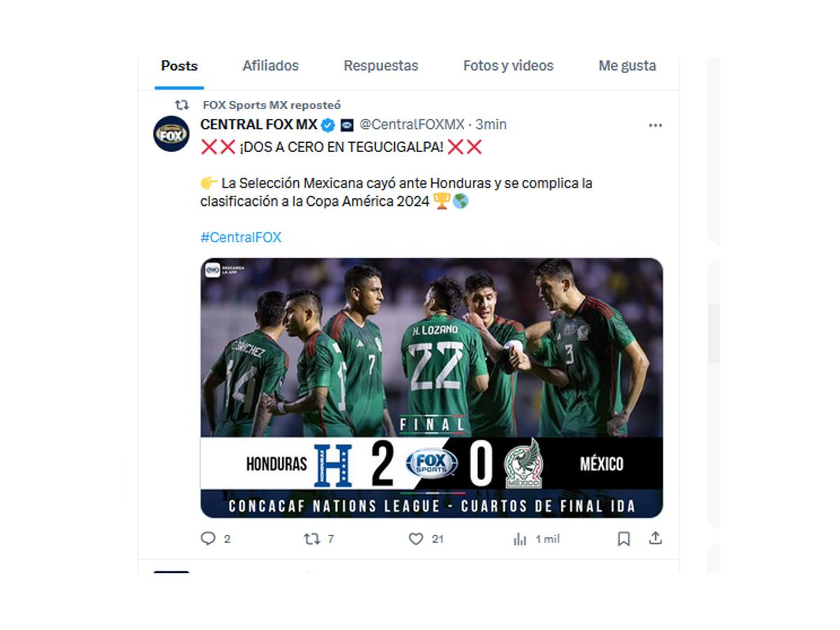840x630 pixels.
Task: Switch to the Fotos y videos tab
Action: point(507,65)
